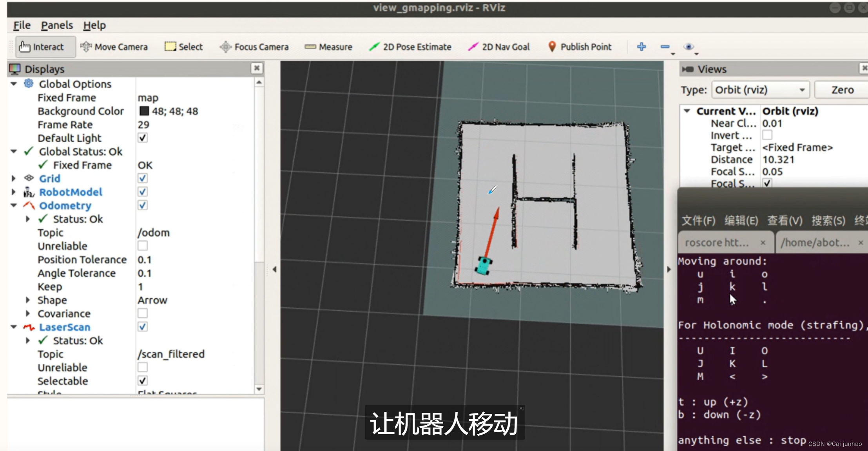This screenshot has height=451, width=868.
Task: Collapse the Current View tree node
Action: pos(687,111)
